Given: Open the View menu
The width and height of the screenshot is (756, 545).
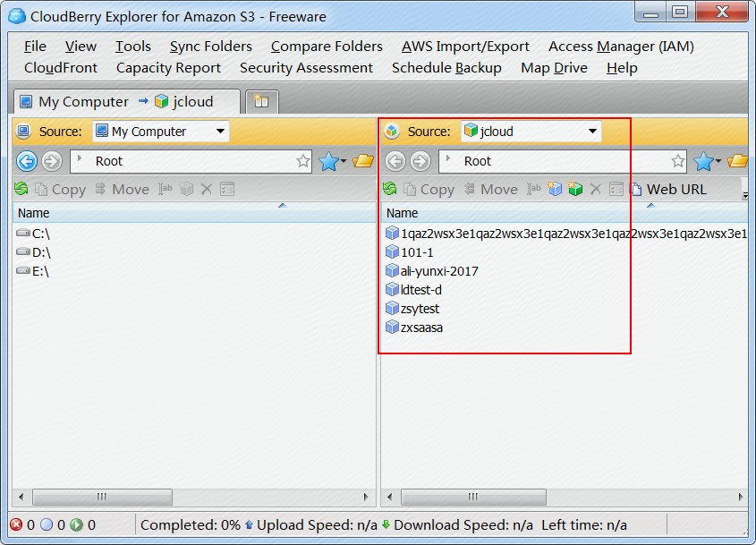Looking at the screenshot, I should click(81, 47).
